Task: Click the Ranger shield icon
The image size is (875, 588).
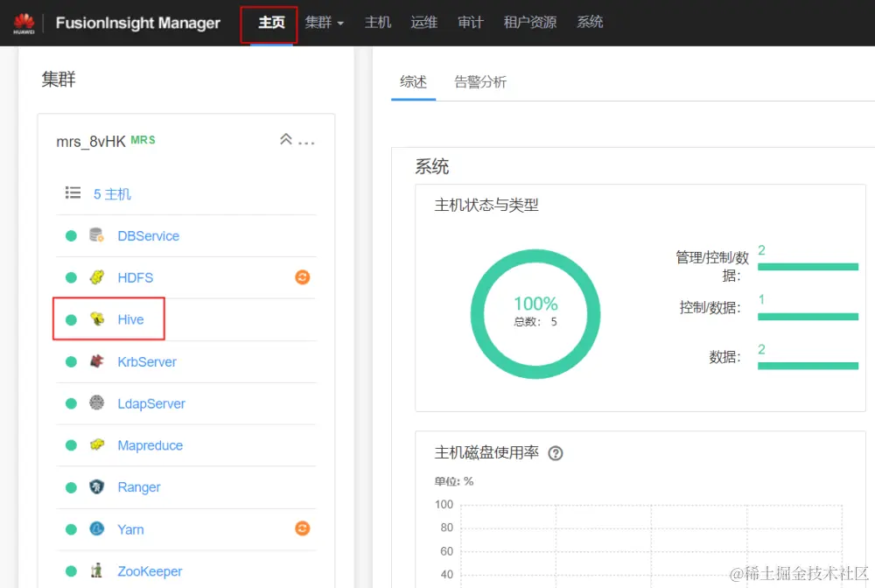Action: tap(96, 486)
